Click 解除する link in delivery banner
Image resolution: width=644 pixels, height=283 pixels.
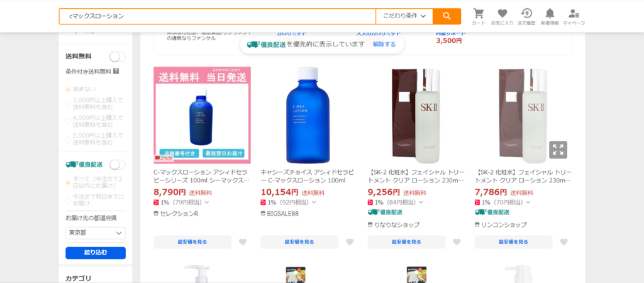click(384, 45)
